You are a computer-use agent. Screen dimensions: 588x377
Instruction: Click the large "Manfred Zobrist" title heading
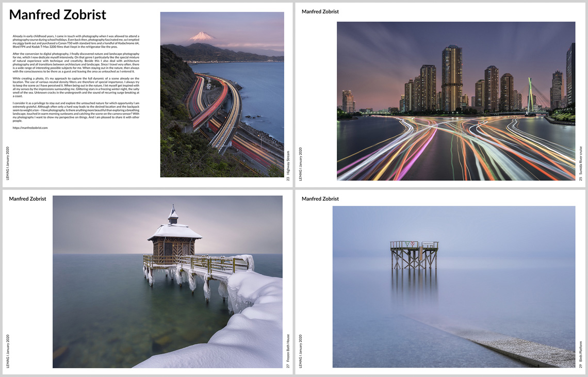(x=57, y=14)
